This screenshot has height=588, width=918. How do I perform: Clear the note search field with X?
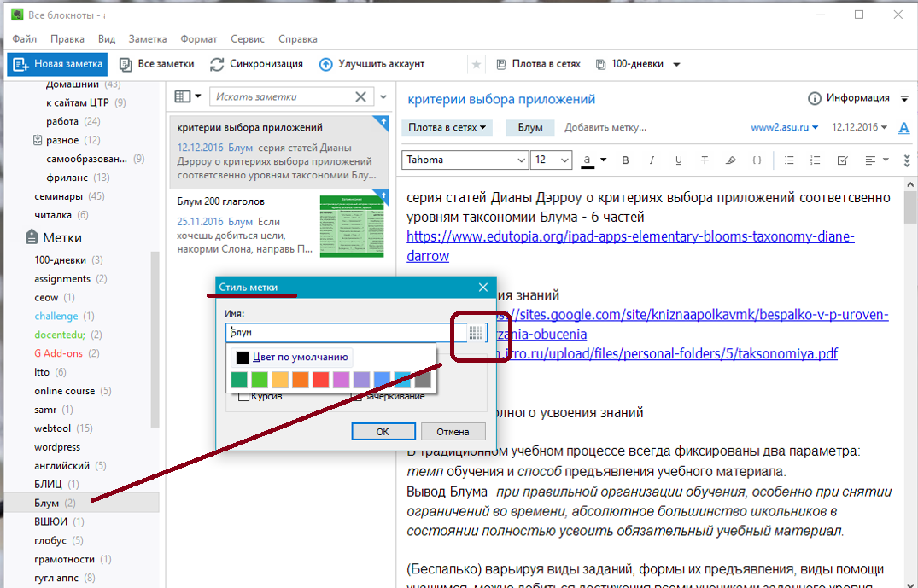360,96
